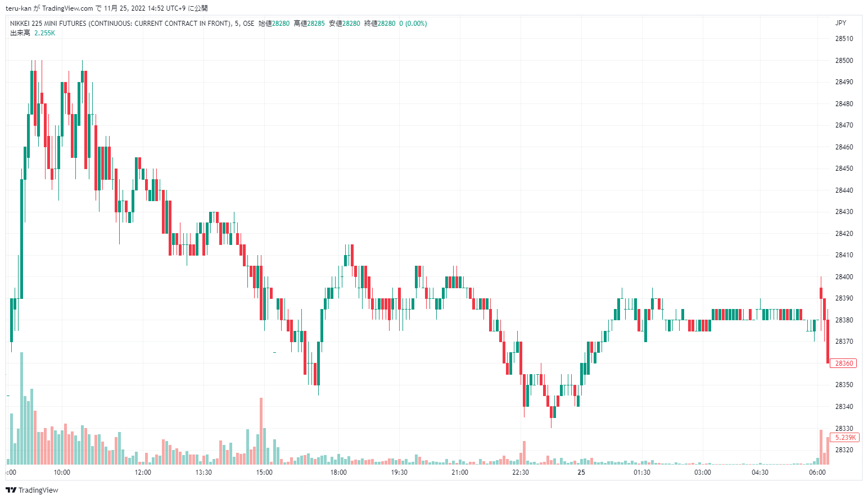Viewport: 868px width, 500px height.
Task: Click the 28400 price axis label
Action: (843, 277)
